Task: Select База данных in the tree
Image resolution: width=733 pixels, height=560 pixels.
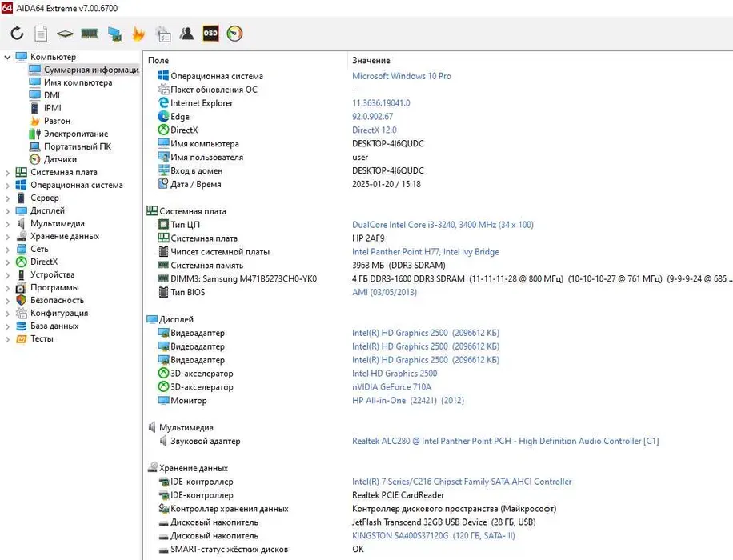Action: pos(47,326)
